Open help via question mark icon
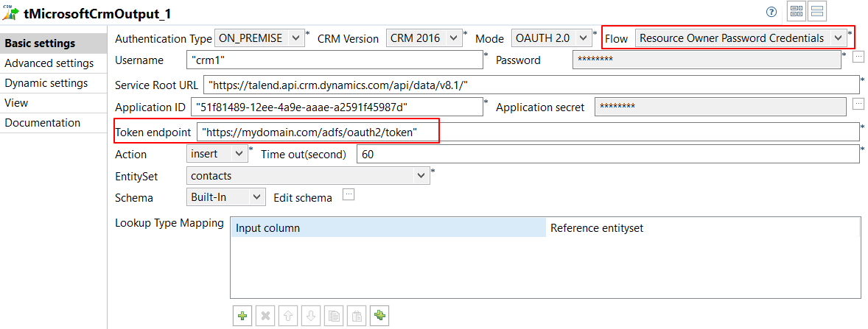This screenshot has width=868, height=329. (771, 12)
